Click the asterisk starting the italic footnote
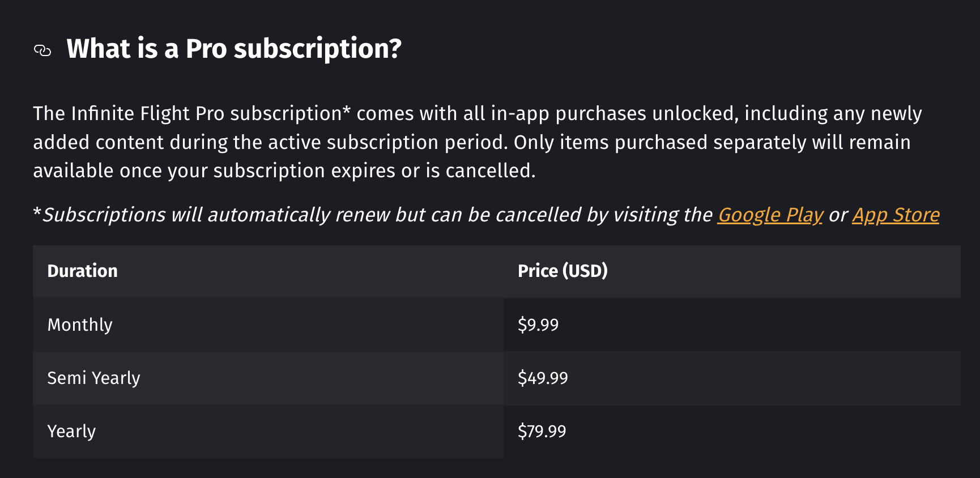This screenshot has height=478, width=980. click(37, 213)
